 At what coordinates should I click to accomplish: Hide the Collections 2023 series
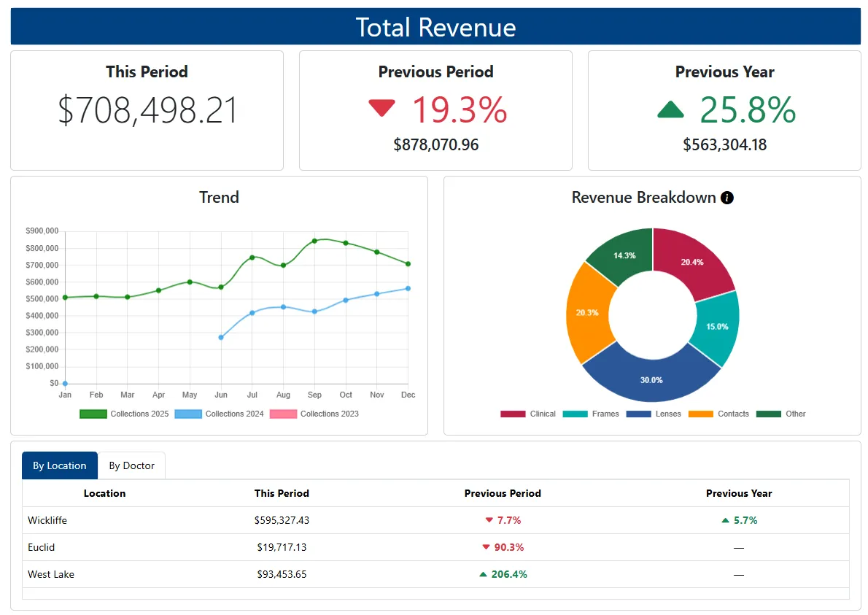pyautogui.click(x=314, y=414)
